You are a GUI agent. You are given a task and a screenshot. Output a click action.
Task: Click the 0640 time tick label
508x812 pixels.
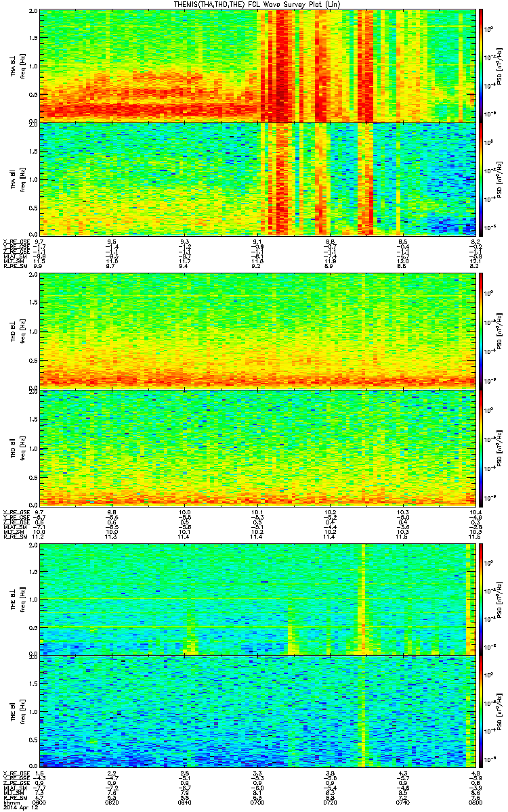pos(186,802)
